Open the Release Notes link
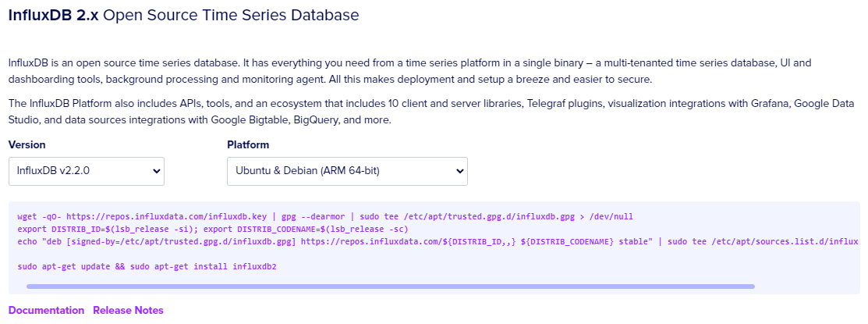This screenshot has height=324, width=868. pos(129,310)
